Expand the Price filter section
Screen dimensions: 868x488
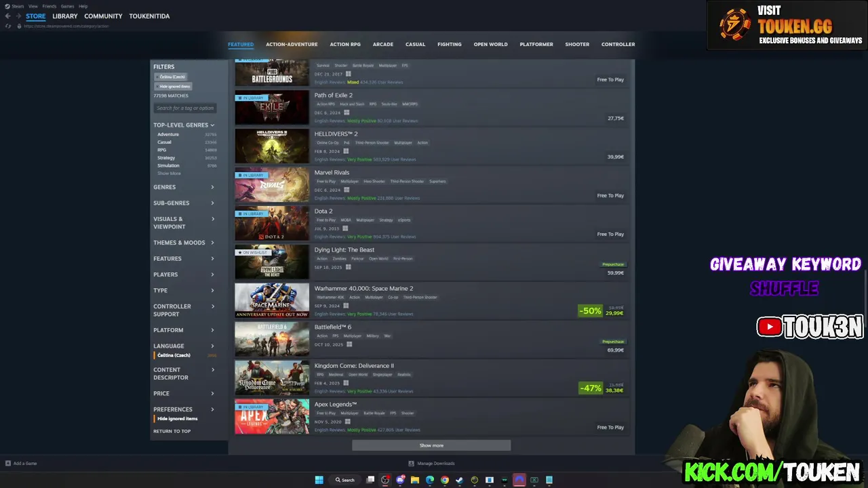click(184, 393)
